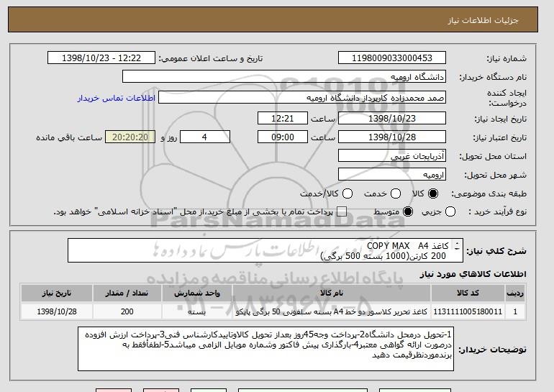Click column header نام کالا

(332, 293)
